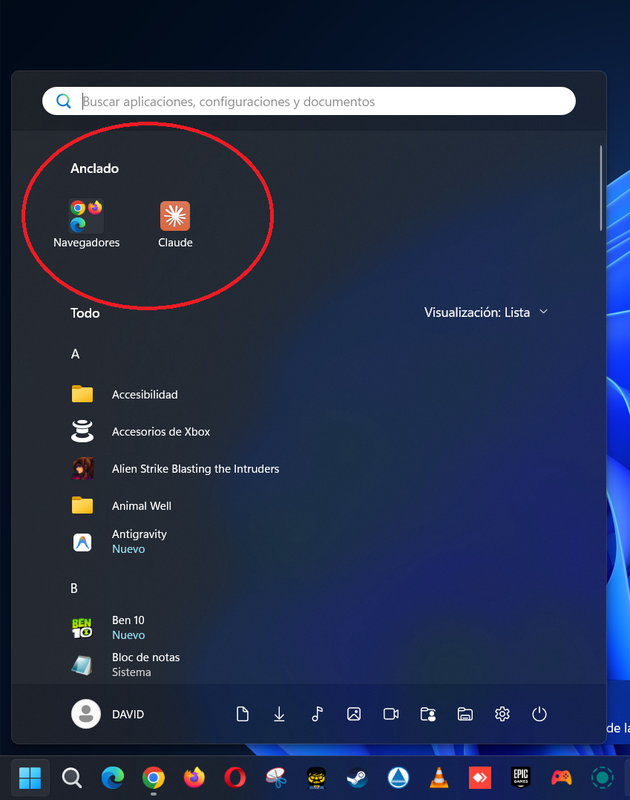Jump to letter A section header

point(75,354)
